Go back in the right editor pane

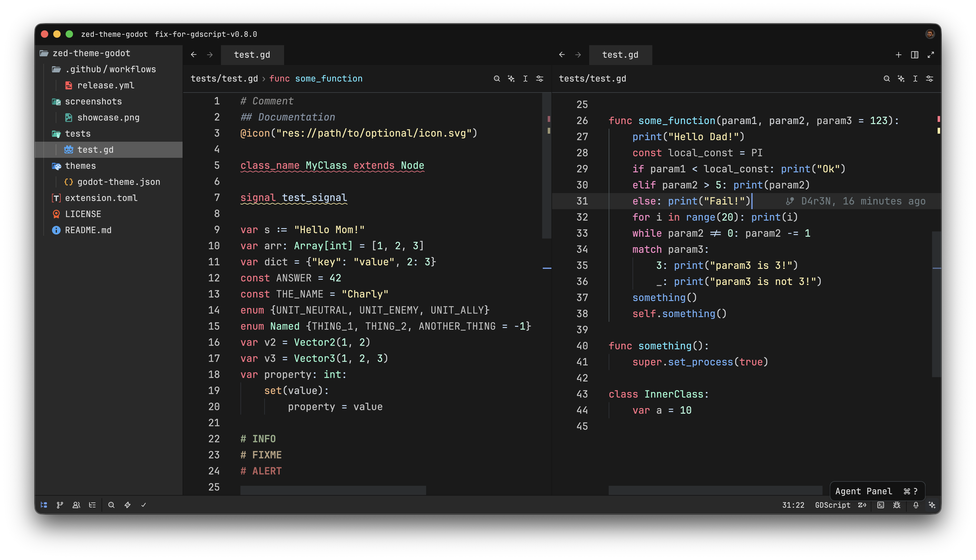[x=561, y=55]
